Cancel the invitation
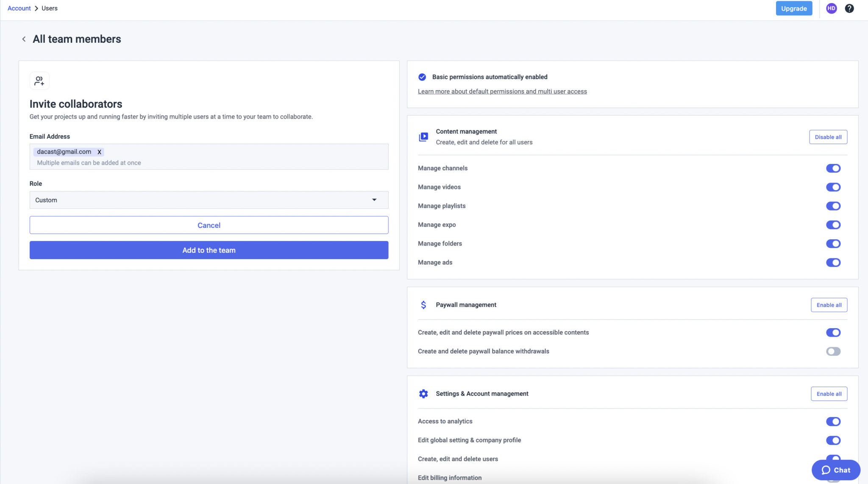Screen dimensions: 868x484 [x=209, y=225]
